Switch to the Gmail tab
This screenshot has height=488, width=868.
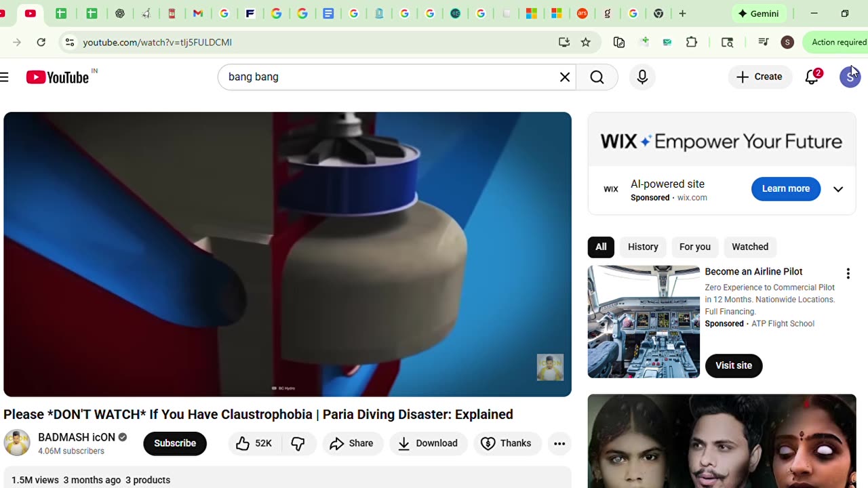pyautogui.click(x=198, y=14)
